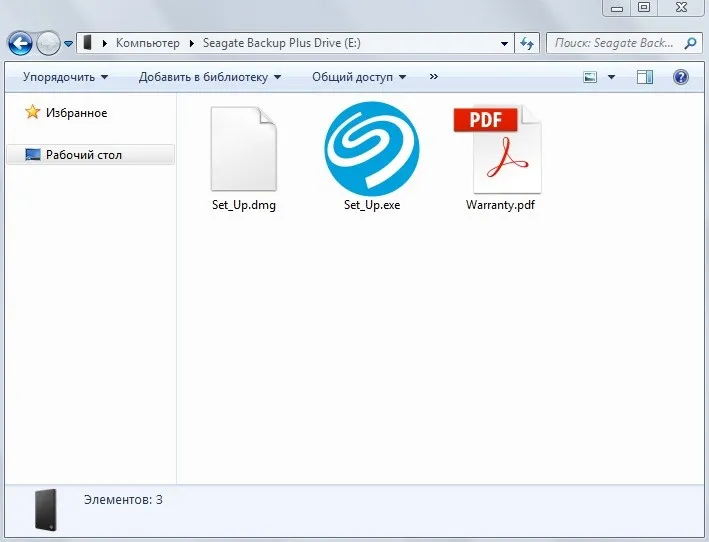The width and height of the screenshot is (709, 542).
Task: Click the Set_Up.exe file name
Action: [x=372, y=205]
